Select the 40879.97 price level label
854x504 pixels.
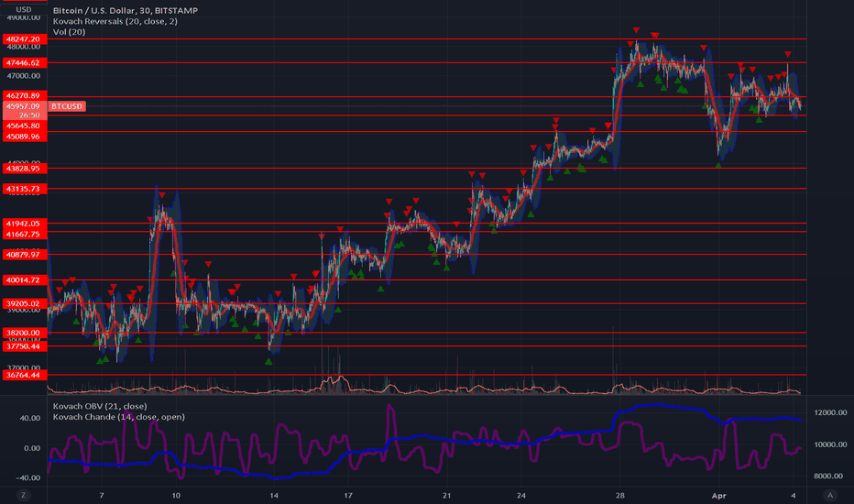point(25,255)
